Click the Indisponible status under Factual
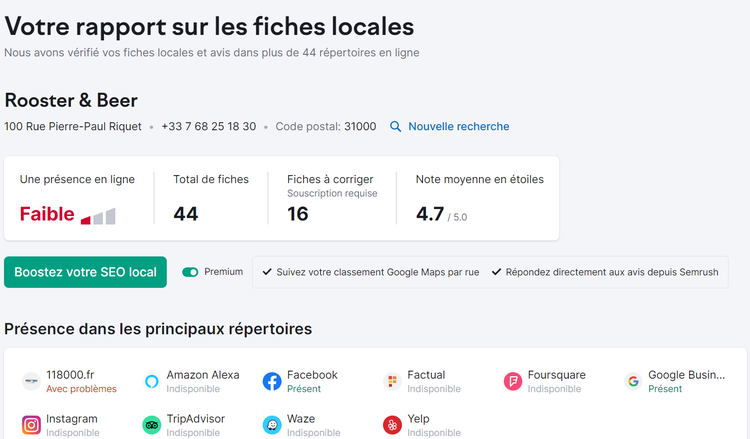The width and height of the screenshot is (750, 439). click(434, 389)
